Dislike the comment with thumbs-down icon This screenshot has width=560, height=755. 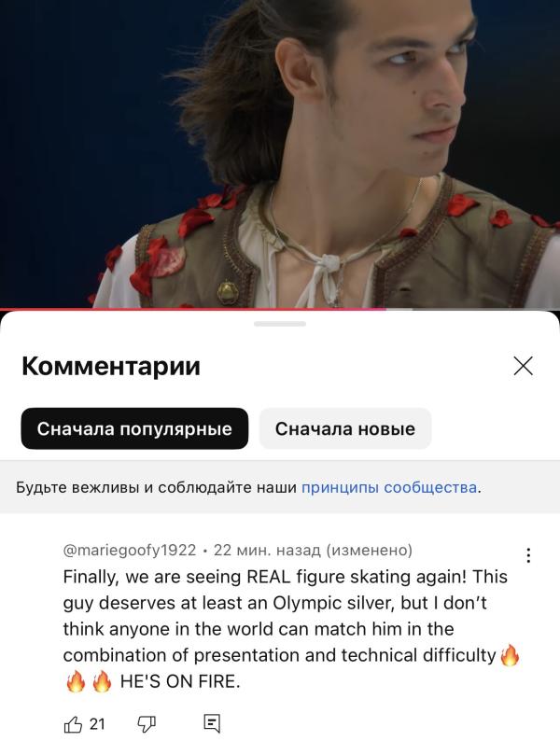(147, 724)
